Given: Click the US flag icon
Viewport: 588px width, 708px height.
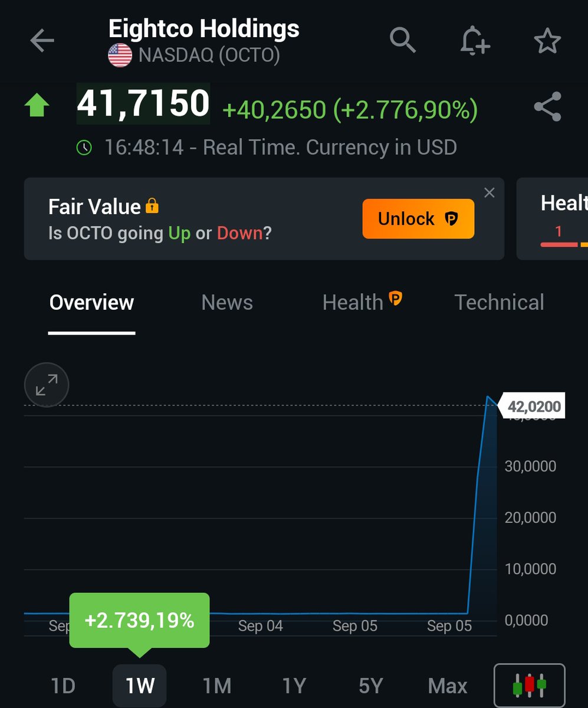Looking at the screenshot, I should 120,56.
